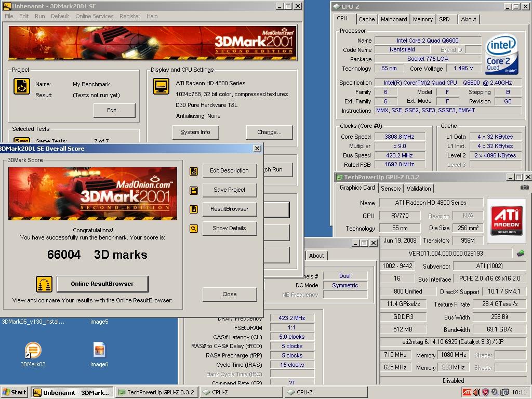Click the driver version ati2mtag field
Screen dimensions: 532x399
tap(453, 342)
